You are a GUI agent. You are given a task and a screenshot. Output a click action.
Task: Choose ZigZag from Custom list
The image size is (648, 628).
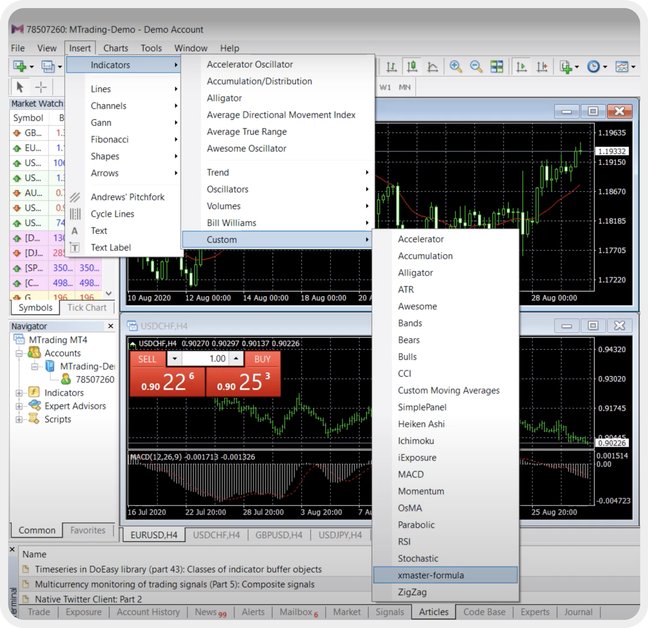pos(446,592)
